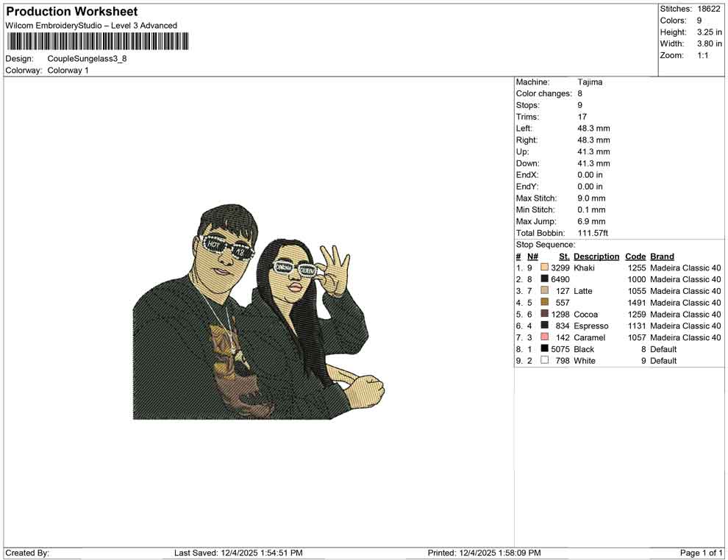Click the code '1259' in Cocoa row
This screenshot has height=560, width=728.
(637, 314)
